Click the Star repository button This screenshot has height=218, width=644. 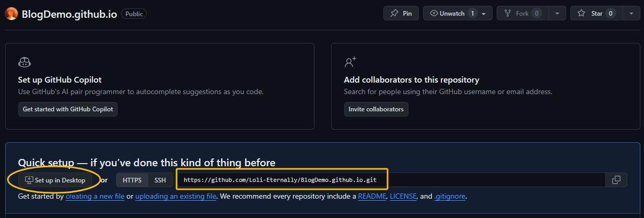point(593,14)
